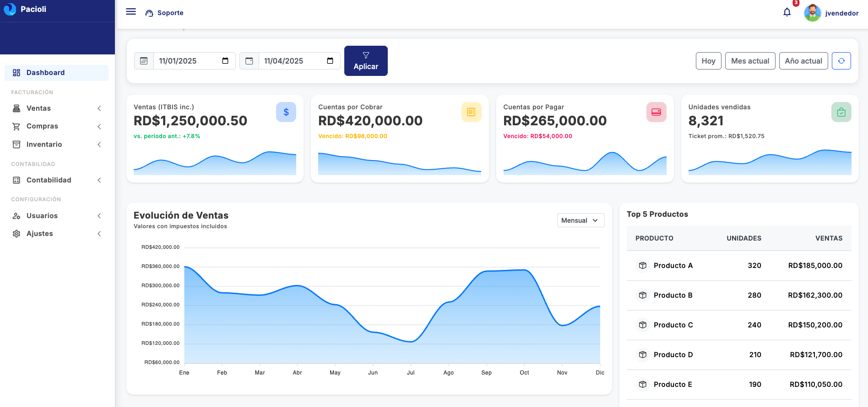
Task: Click the Unidades vendidas bag icon
Action: pos(841,112)
